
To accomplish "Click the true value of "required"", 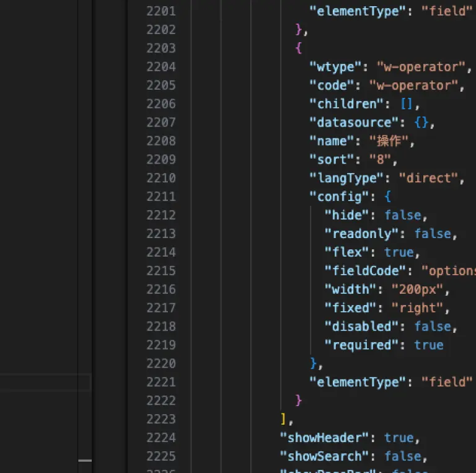I will pos(429,345).
